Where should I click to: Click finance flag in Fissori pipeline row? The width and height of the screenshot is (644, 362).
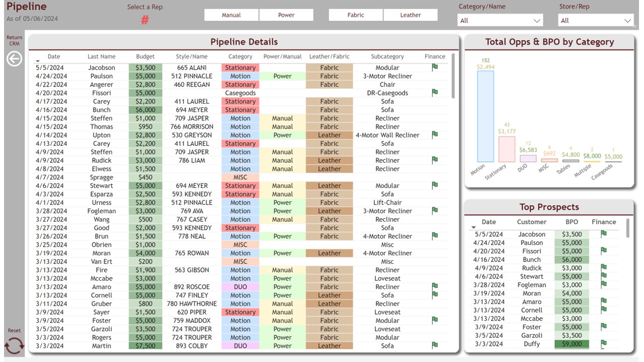point(435,93)
